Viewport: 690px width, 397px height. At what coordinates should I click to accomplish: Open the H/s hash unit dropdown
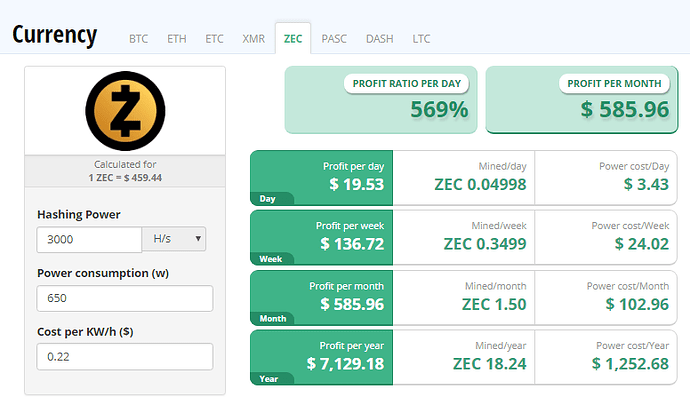(174, 239)
